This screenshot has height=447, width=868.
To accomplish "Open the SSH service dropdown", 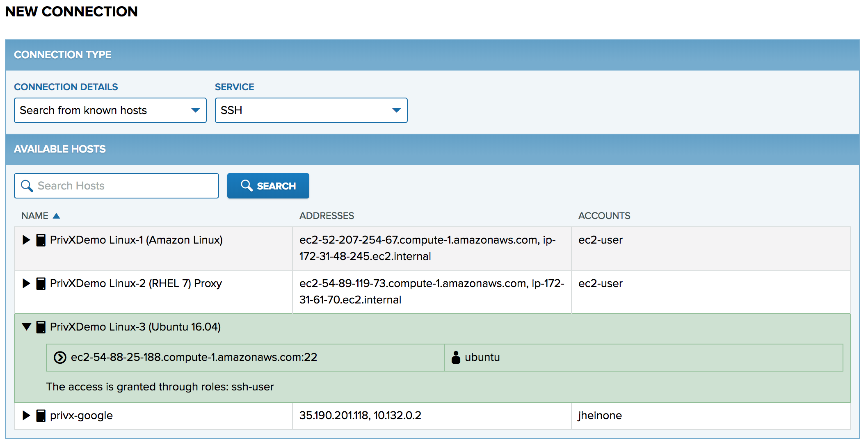I will pyautogui.click(x=311, y=110).
